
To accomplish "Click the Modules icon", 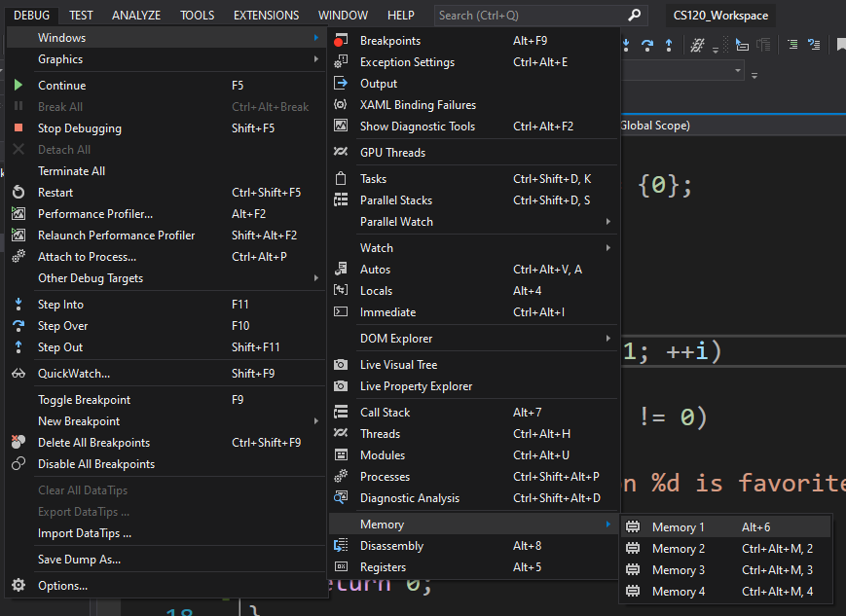I will (x=341, y=454).
